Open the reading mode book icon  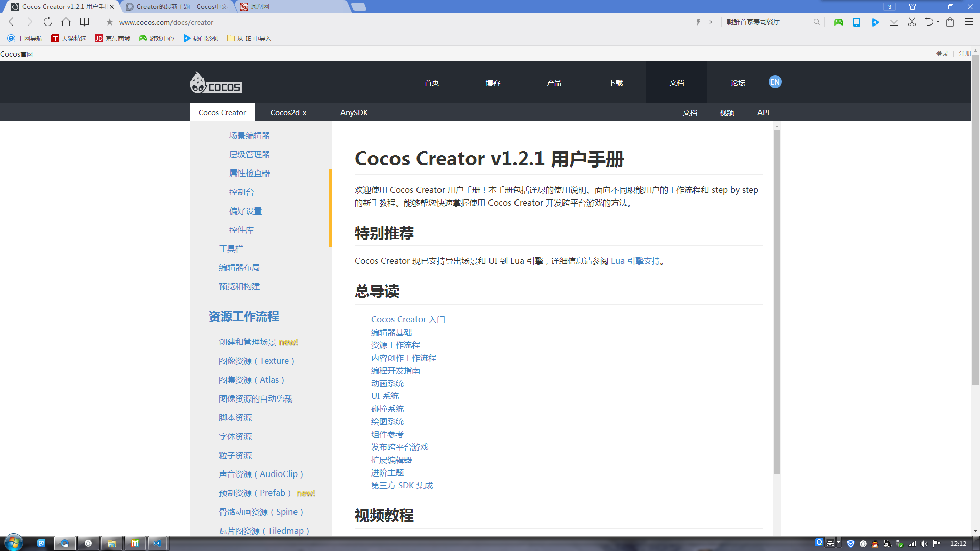click(85, 22)
